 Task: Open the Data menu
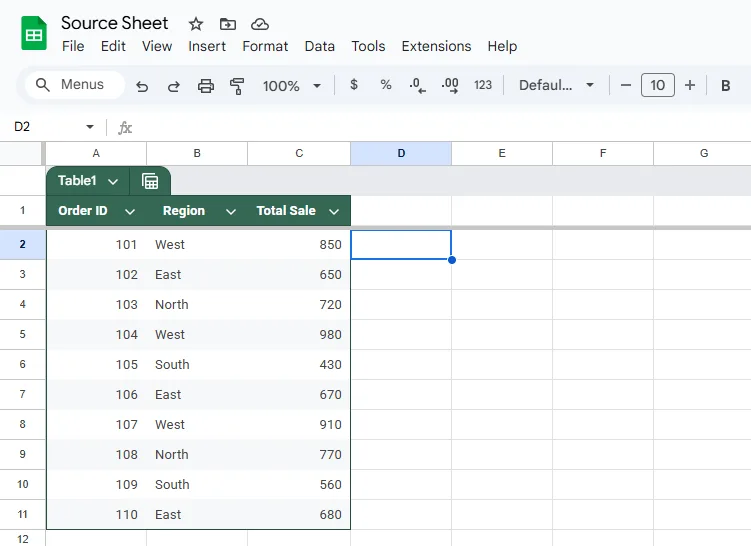coord(319,46)
